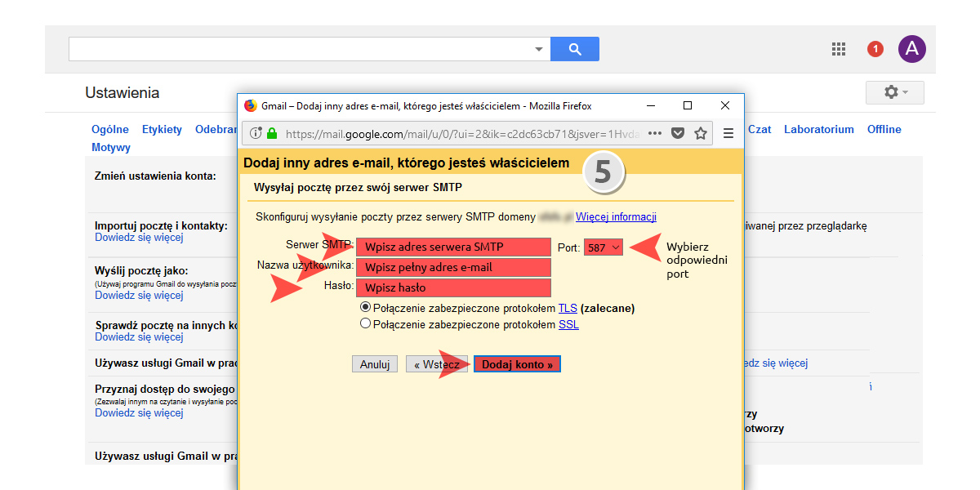
Task: Open page actions three-dot menu in Firefox
Action: tap(656, 133)
